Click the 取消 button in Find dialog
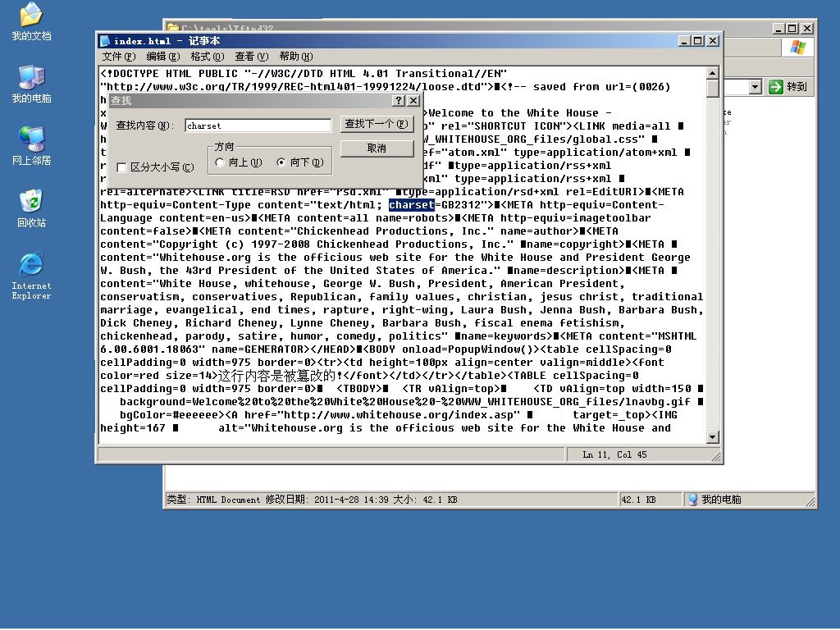The image size is (840, 630). coord(377,148)
